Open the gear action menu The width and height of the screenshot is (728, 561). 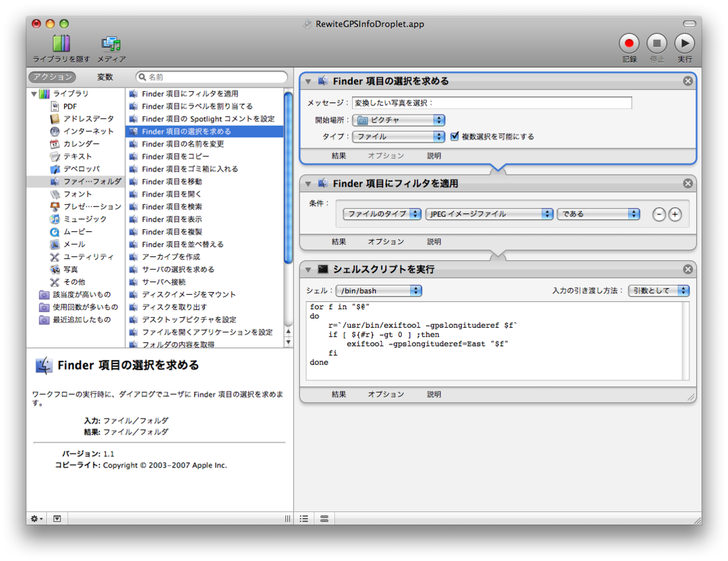tap(36, 519)
